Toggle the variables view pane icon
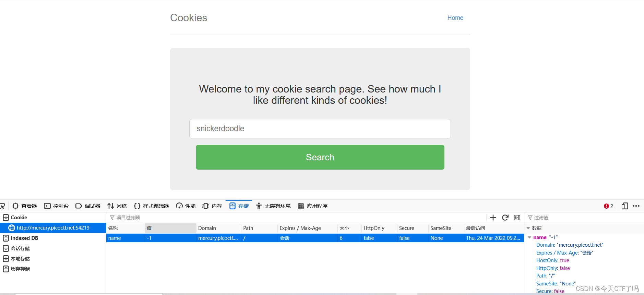 click(x=517, y=218)
